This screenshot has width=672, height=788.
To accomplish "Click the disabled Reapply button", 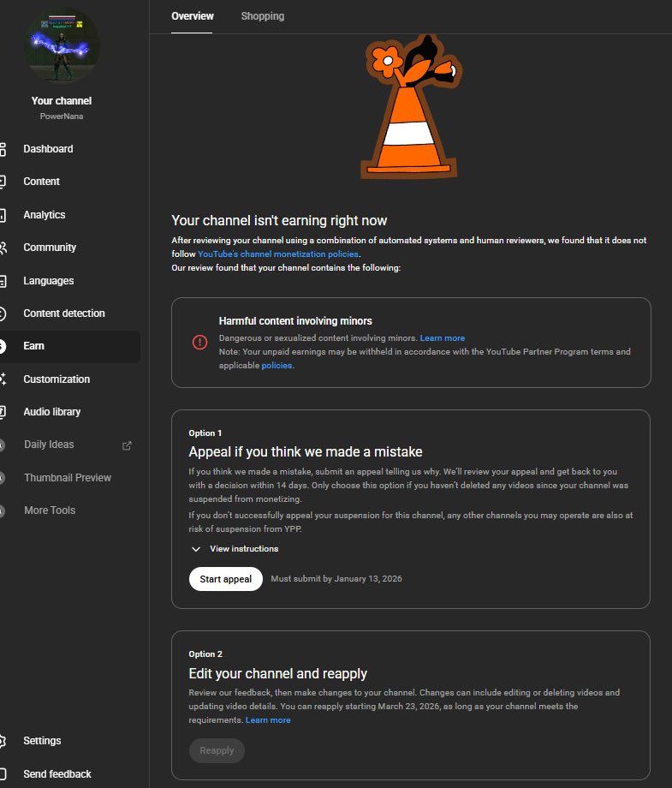I will point(217,751).
